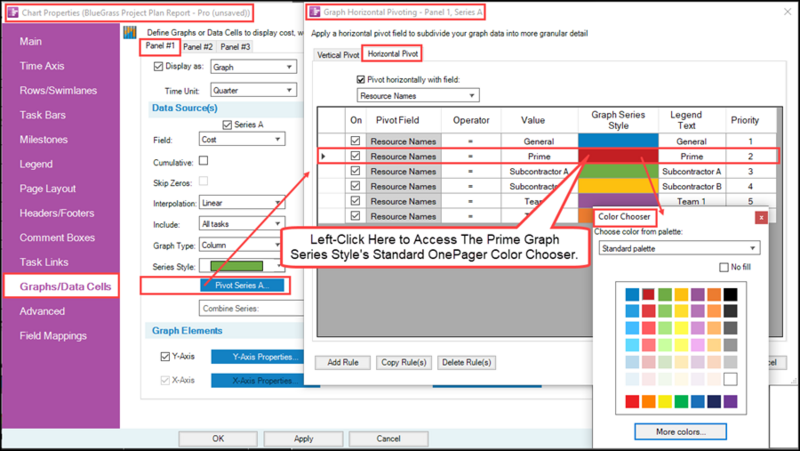The width and height of the screenshot is (800, 451).
Task: Open the Legend settings page
Action: tap(36, 164)
